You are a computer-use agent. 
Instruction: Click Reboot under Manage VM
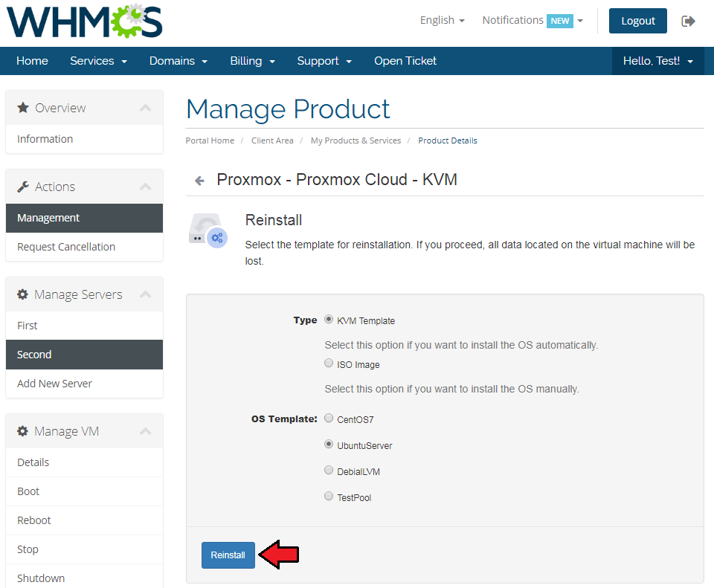84,520
